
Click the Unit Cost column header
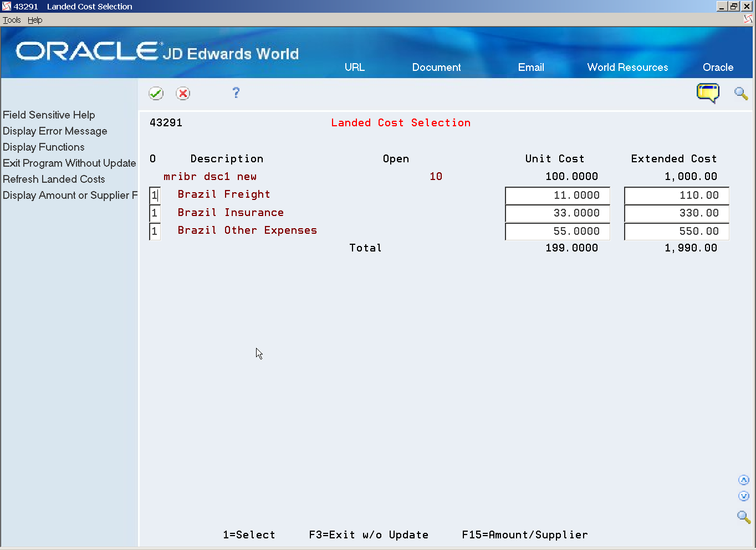coord(555,159)
